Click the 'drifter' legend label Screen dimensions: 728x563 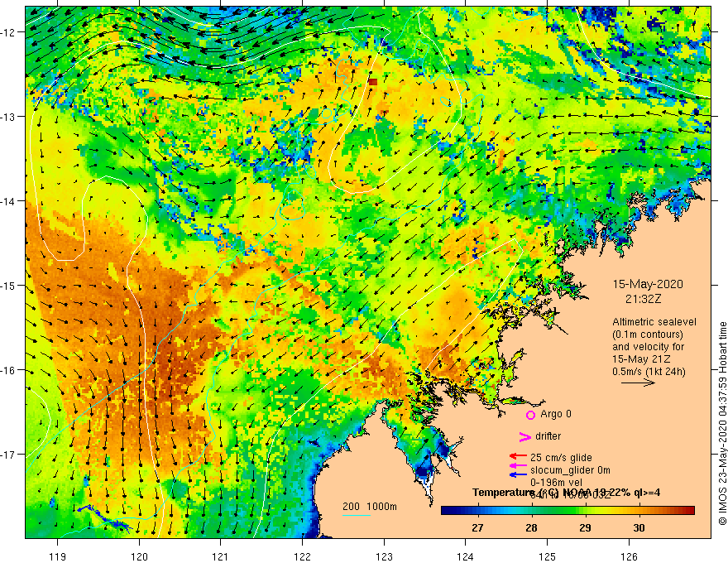(x=548, y=436)
